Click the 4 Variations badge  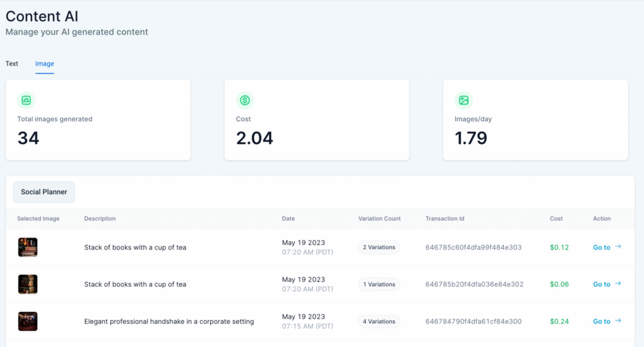(x=379, y=322)
